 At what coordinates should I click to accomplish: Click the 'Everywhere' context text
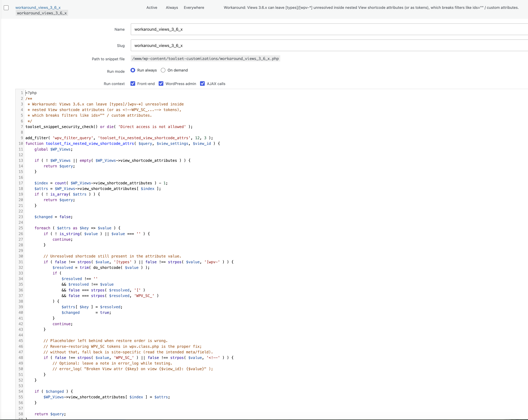(194, 8)
